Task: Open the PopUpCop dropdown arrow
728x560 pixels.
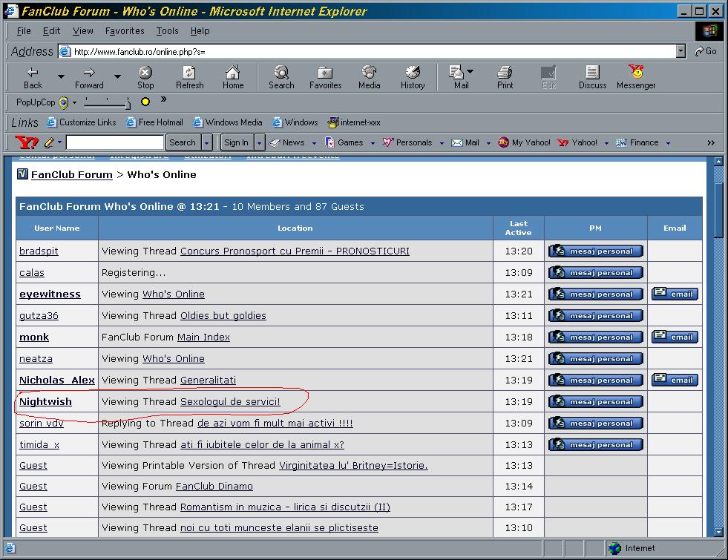Action: (x=74, y=102)
